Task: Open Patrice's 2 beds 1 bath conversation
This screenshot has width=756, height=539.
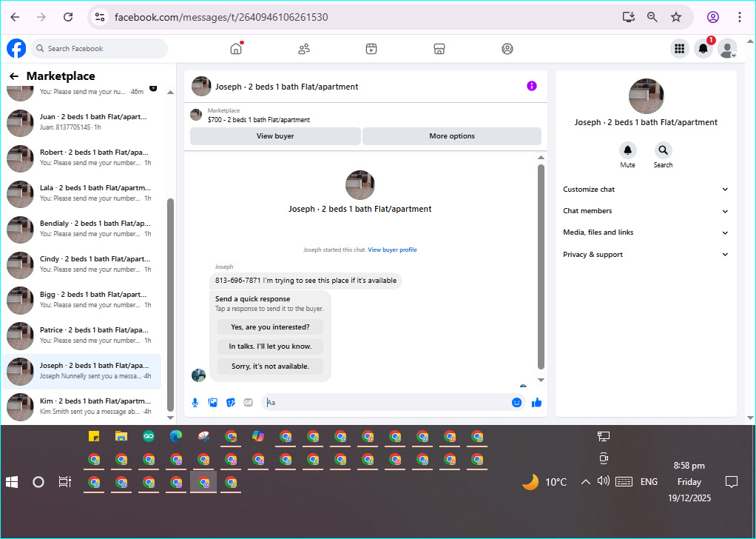Action: (82, 335)
